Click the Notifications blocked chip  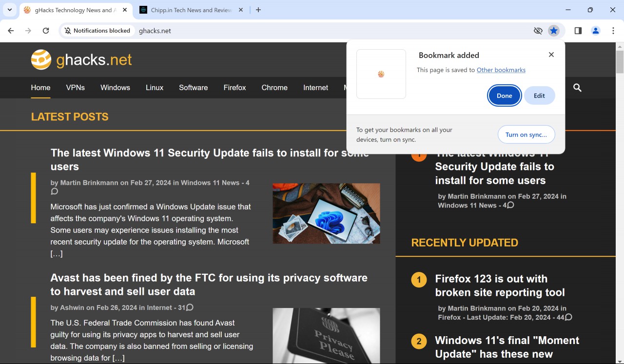click(97, 31)
